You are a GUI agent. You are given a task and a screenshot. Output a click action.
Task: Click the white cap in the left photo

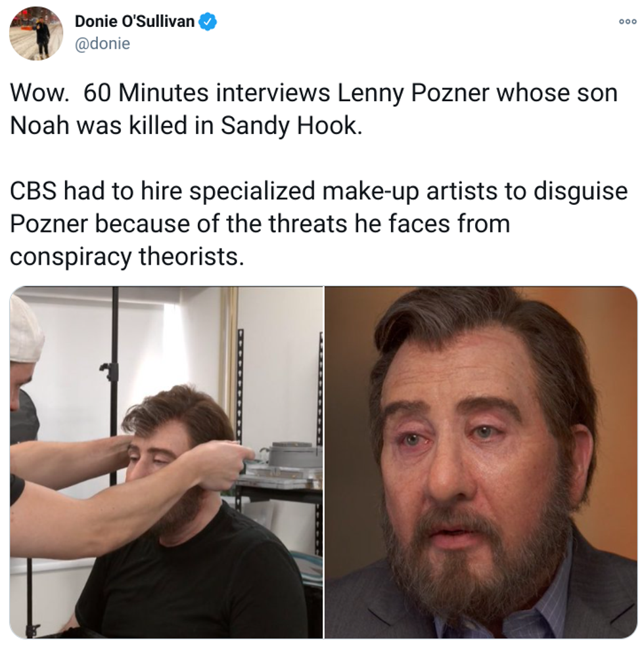tap(25, 328)
